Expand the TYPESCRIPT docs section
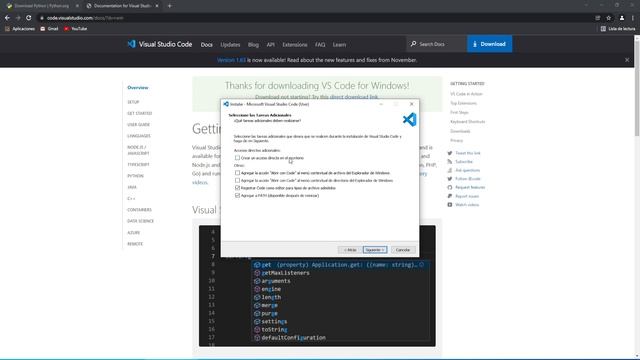This screenshot has width=640, height=360. point(138,164)
